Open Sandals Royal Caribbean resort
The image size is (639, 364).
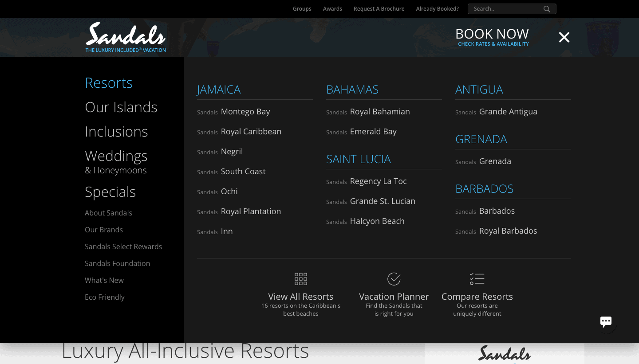239,132
